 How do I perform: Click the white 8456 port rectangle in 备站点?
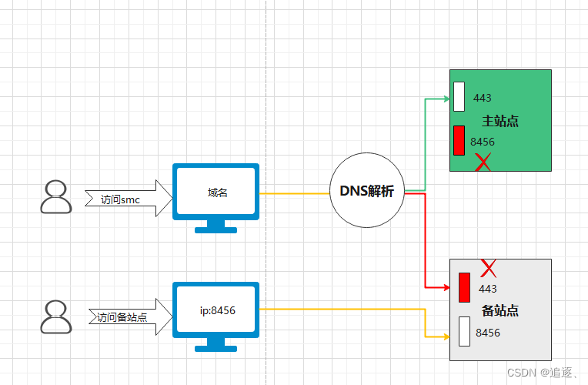click(x=464, y=331)
